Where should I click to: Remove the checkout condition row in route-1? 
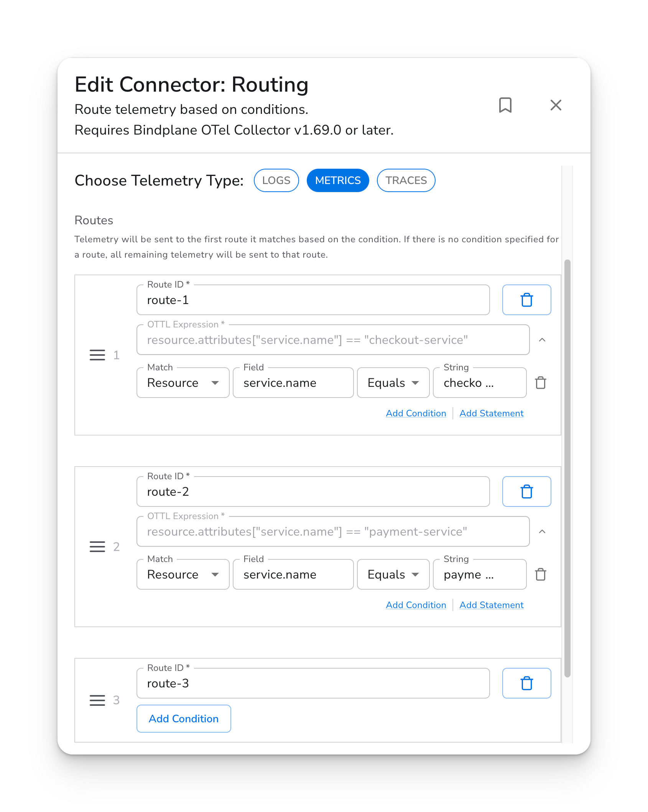(x=541, y=383)
